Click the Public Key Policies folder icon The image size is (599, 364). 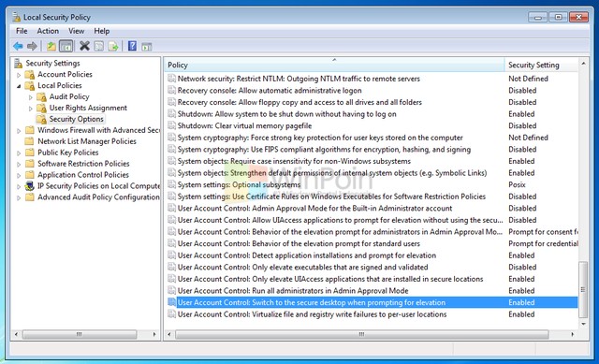pos(29,153)
